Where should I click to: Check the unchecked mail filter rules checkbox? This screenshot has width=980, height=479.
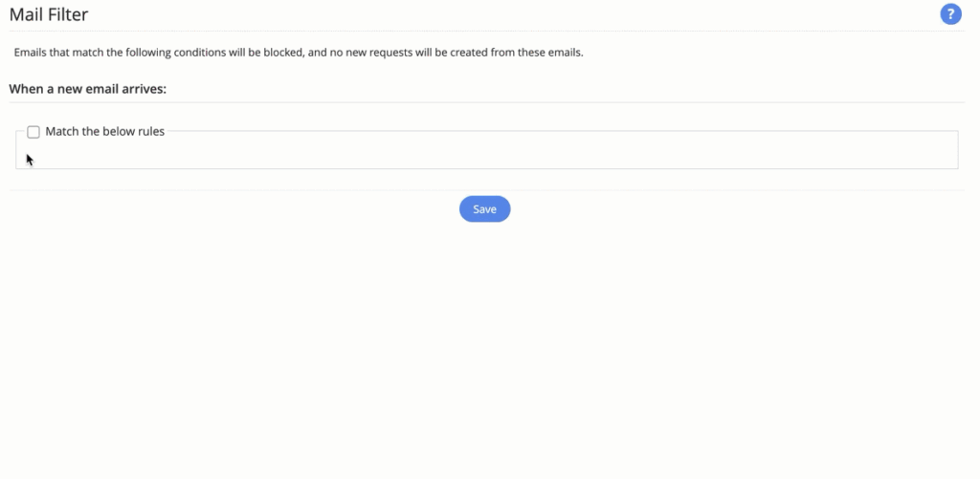33,132
